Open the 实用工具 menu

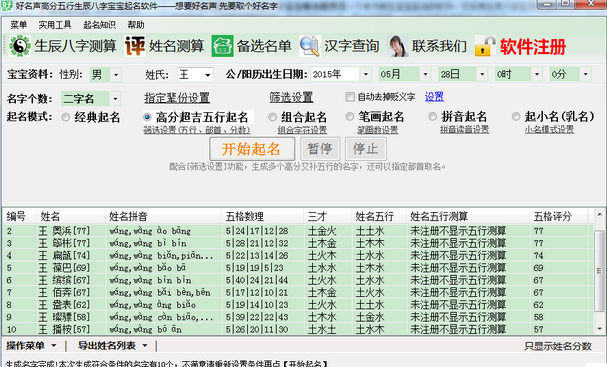(x=55, y=25)
